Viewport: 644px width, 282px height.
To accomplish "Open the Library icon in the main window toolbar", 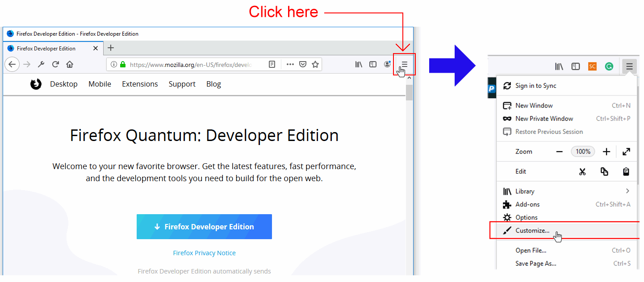I will pos(359,64).
